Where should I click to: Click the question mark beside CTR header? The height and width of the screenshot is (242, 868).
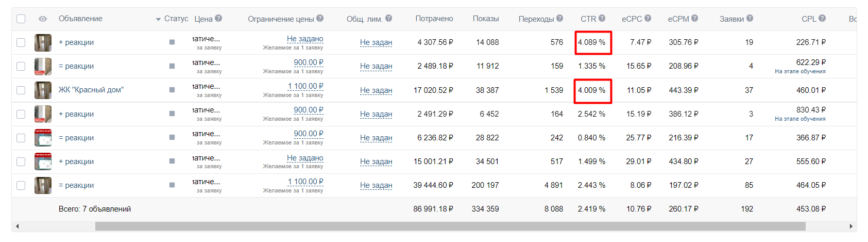602,18
